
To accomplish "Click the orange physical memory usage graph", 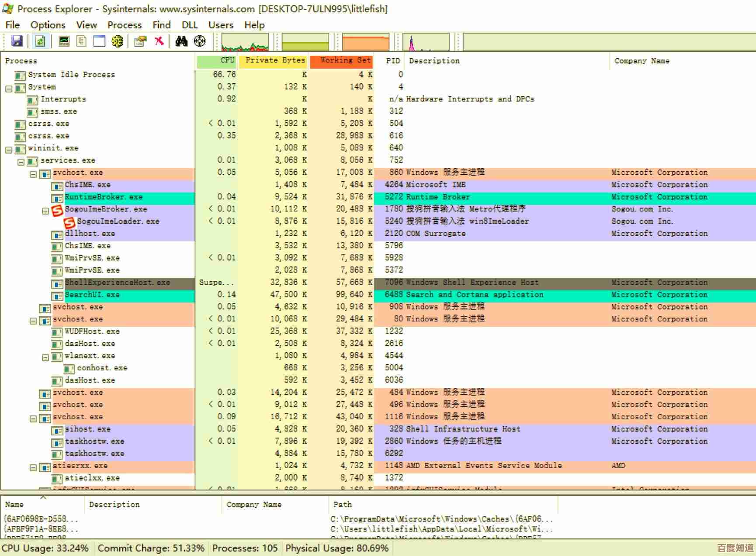I will (365, 43).
